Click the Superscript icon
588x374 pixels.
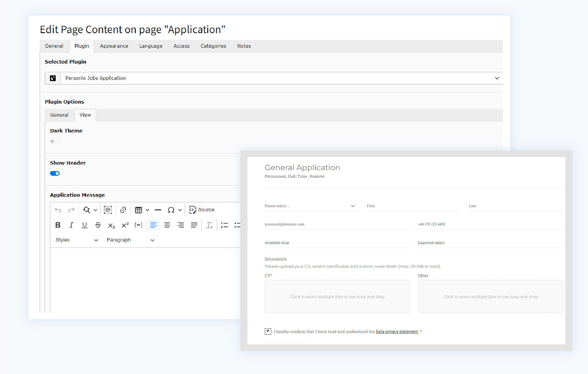(x=125, y=225)
